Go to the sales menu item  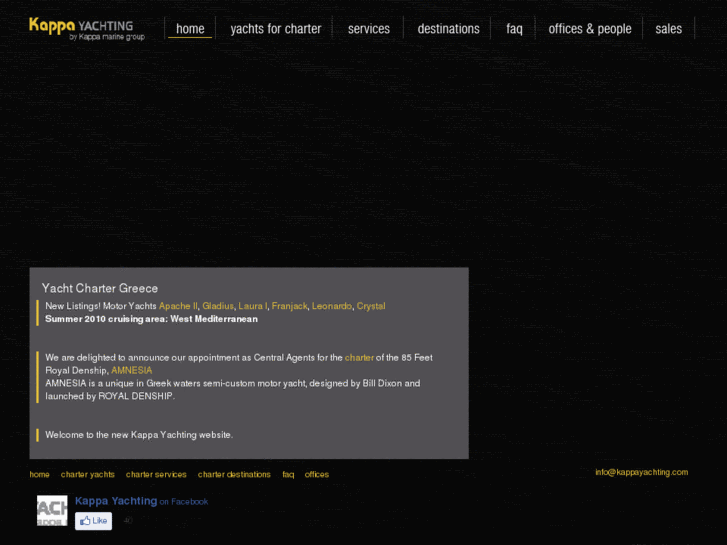pos(669,29)
